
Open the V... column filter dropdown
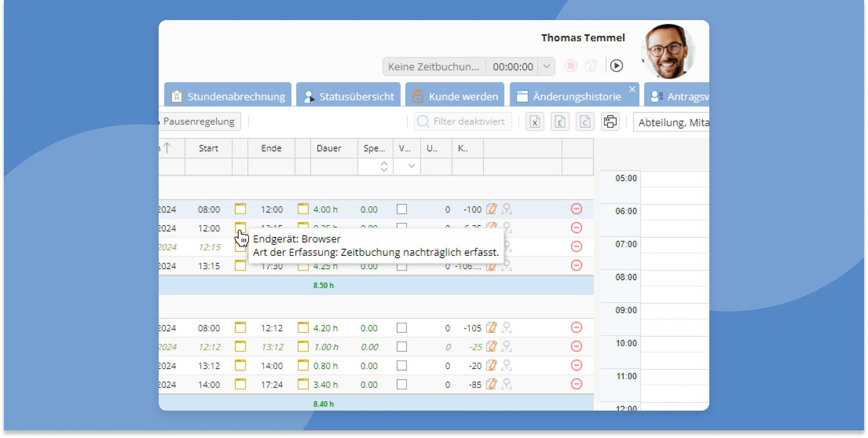click(x=411, y=166)
